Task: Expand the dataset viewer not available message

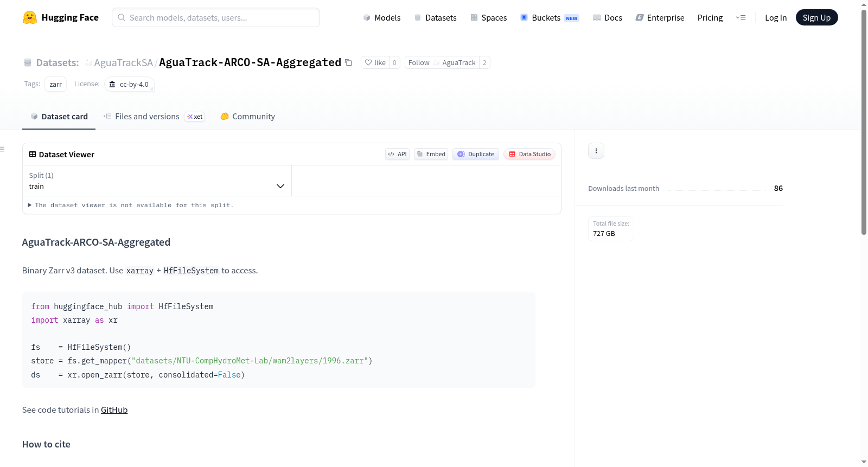Action: click(130, 206)
